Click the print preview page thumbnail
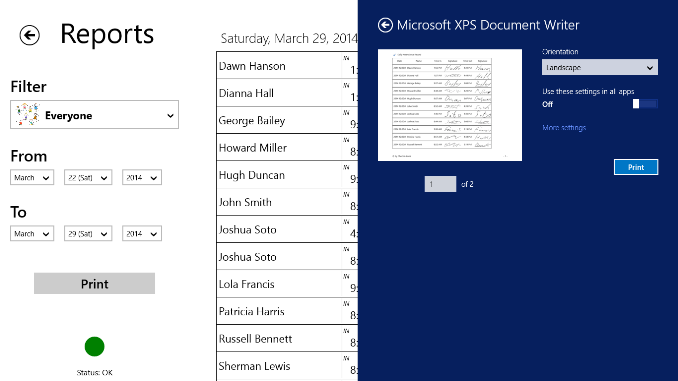Screen dimensions: 678x381 tap(450, 105)
